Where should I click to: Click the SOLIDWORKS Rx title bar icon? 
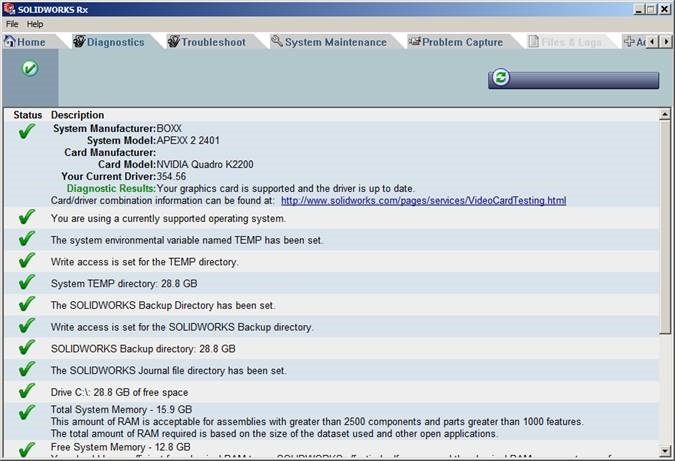[9, 9]
